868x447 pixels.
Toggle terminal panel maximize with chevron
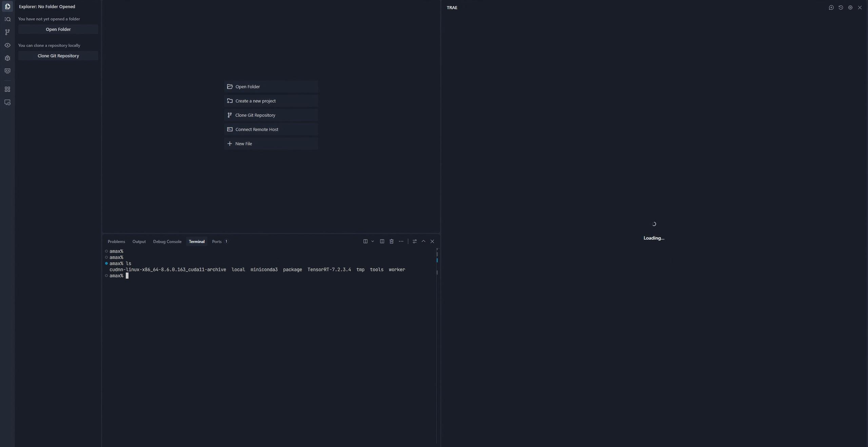tap(423, 241)
